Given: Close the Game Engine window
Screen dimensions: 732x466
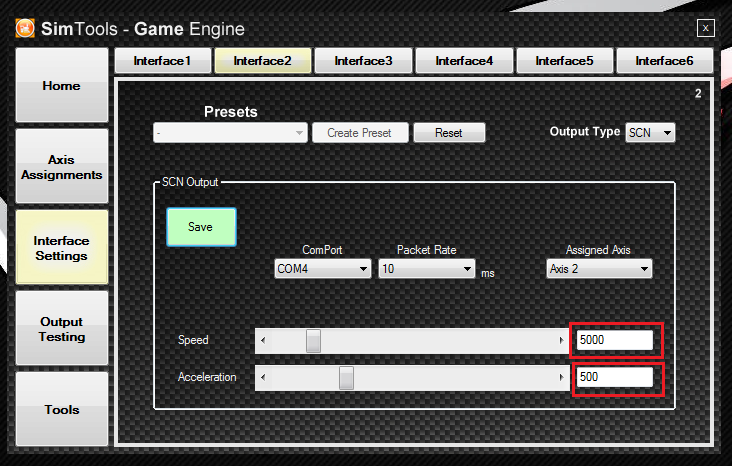Looking at the screenshot, I should [x=705, y=28].
